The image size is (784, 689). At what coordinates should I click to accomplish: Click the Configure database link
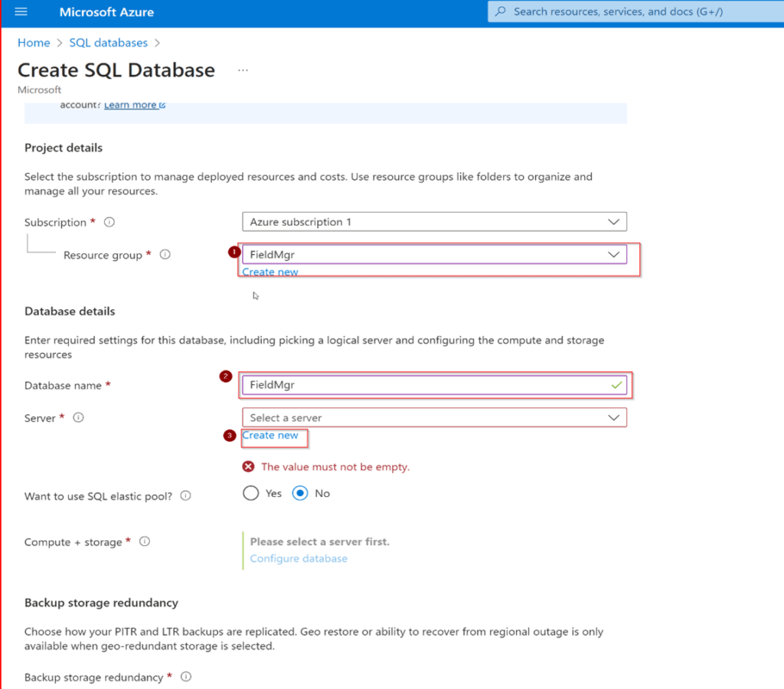(x=299, y=559)
